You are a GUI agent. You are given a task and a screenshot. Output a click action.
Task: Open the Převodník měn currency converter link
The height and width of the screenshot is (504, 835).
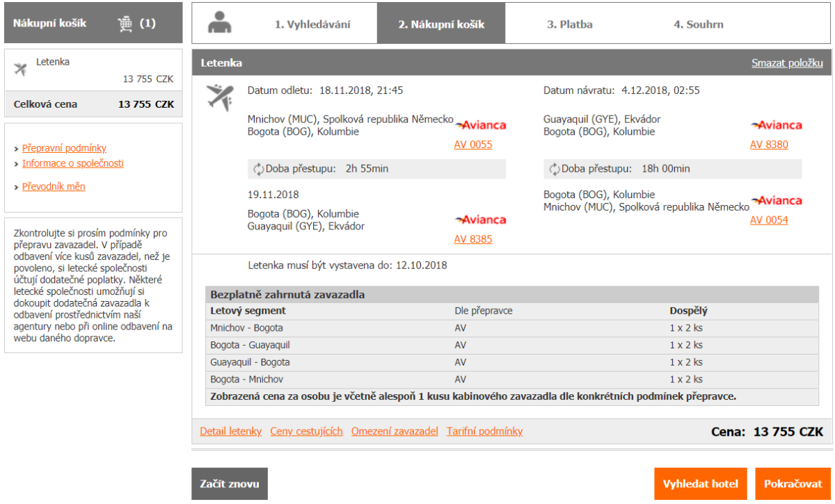[54, 186]
